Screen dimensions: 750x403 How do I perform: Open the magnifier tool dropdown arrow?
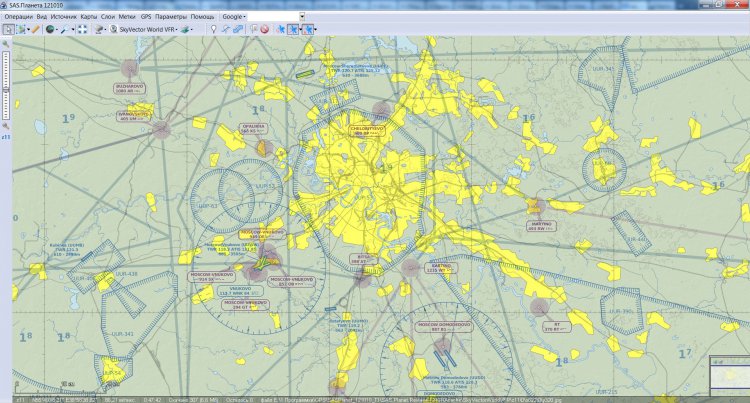tap(73, 30)
